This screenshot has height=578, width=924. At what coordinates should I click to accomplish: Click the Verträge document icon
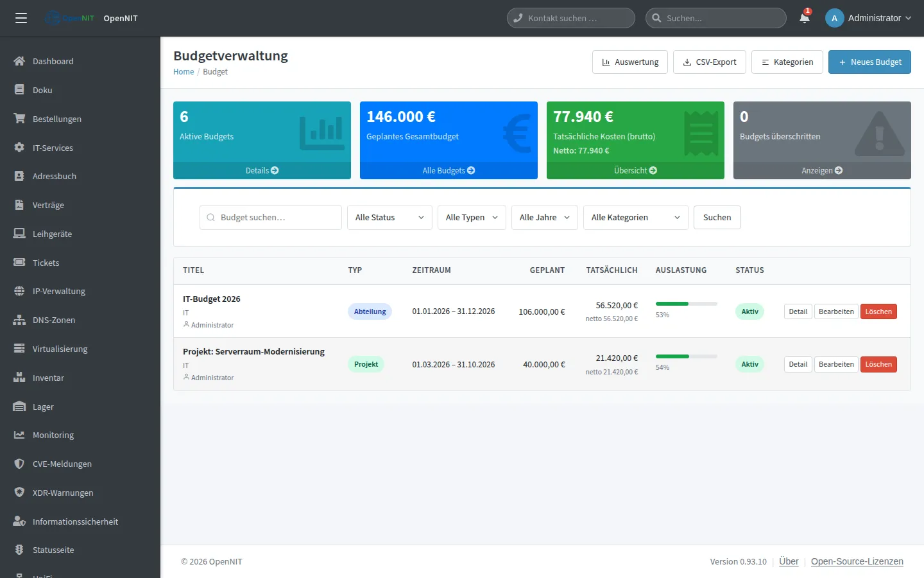19,205
